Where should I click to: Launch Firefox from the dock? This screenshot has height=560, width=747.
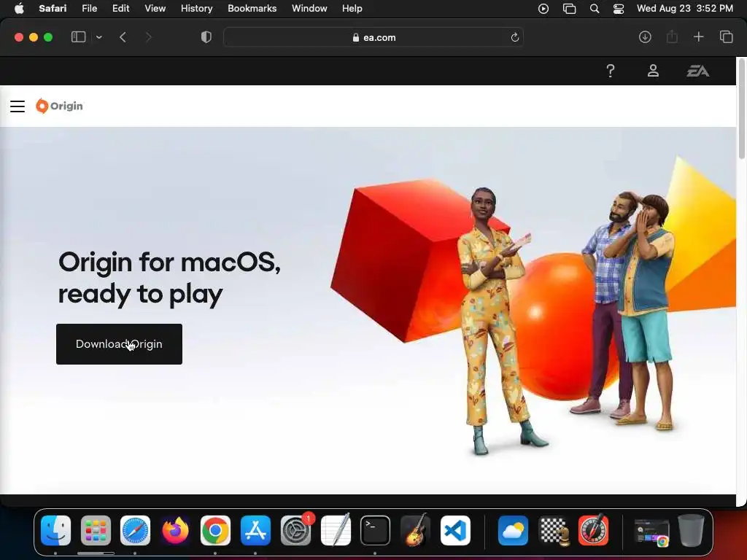pos(175,531)
